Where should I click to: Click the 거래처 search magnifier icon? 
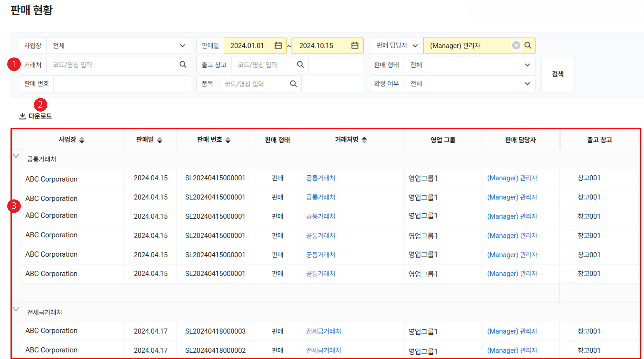tap(183, 65)
